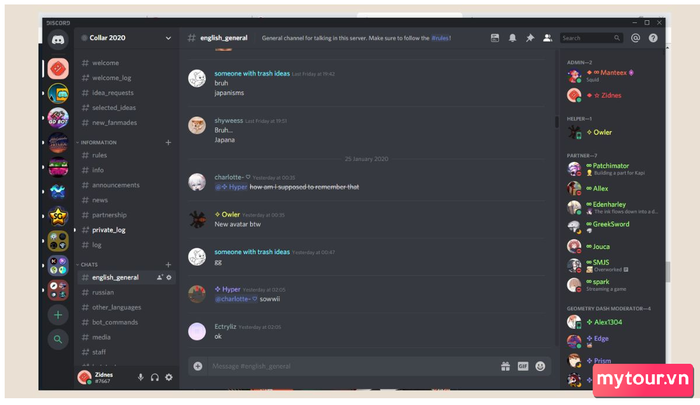Show pinned messages with pin icon
Screen dimensions: 700x405
[x=530, y=38]
